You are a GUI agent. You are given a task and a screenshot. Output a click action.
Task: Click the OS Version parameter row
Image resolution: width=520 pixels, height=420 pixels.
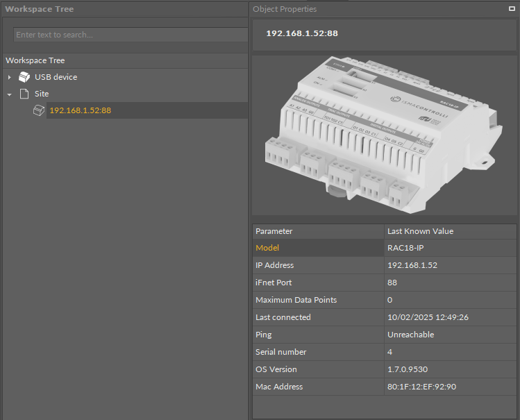(x=318, y=369)
